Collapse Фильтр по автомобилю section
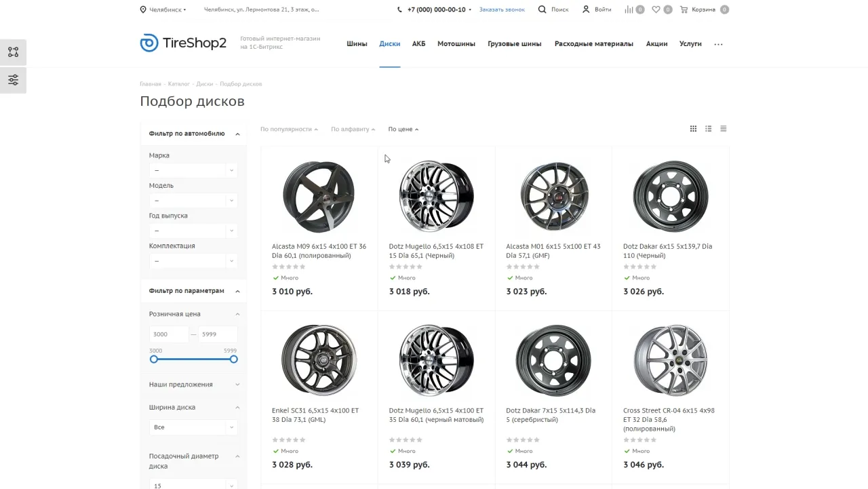The width and height of the screenshot is (868, 489). (x=237, y=134)
